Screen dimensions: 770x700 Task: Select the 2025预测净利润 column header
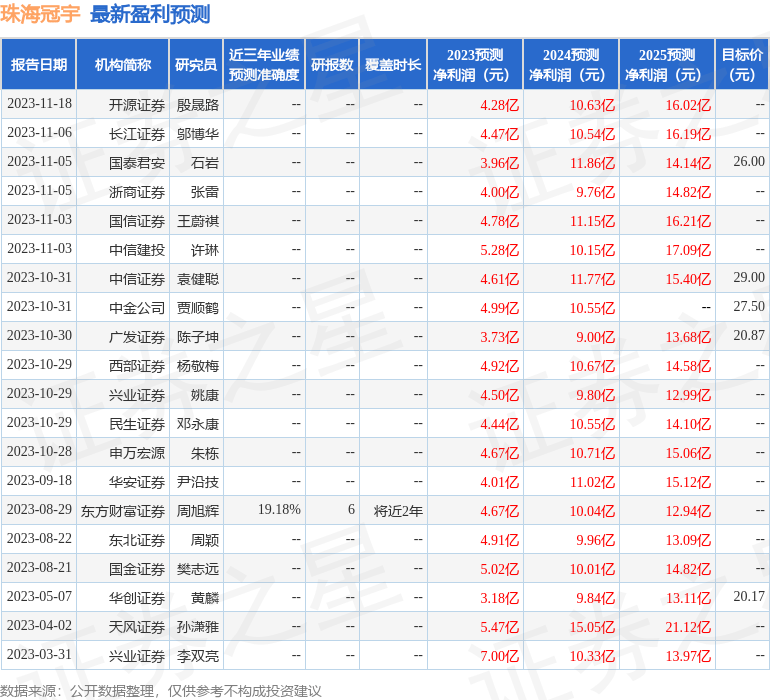pos(667,65)
